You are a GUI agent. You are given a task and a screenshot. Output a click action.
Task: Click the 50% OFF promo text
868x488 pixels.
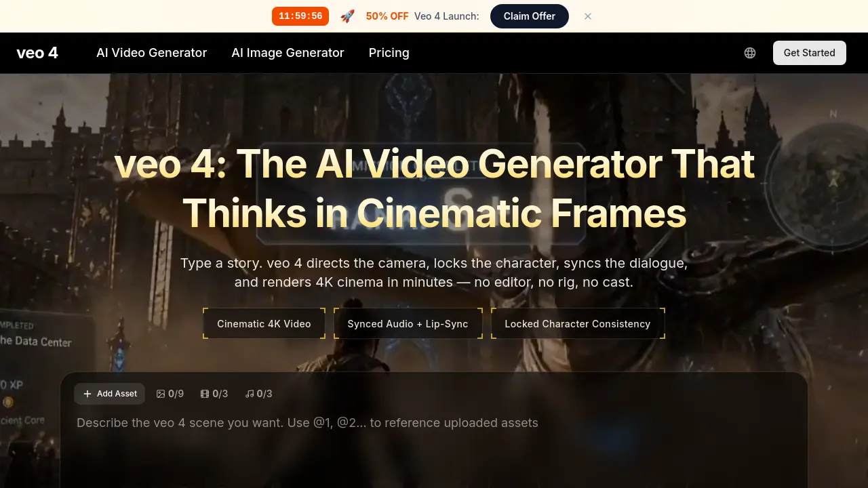click(387, 16)
